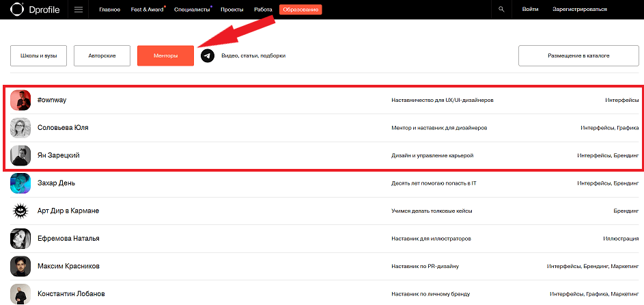Open Ян Зарецкий avatar image
Viewport: 644px width, 305px height.
(x=20, y=155)
